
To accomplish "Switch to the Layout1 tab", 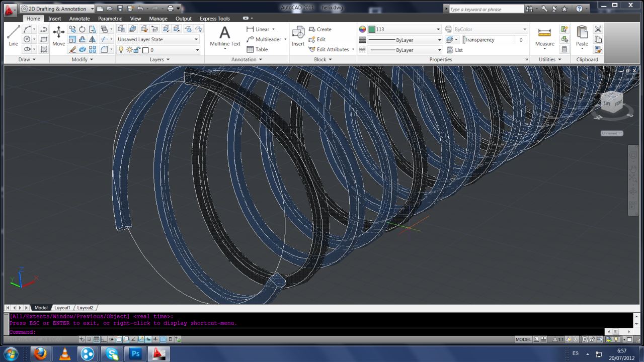I will 62,308.
